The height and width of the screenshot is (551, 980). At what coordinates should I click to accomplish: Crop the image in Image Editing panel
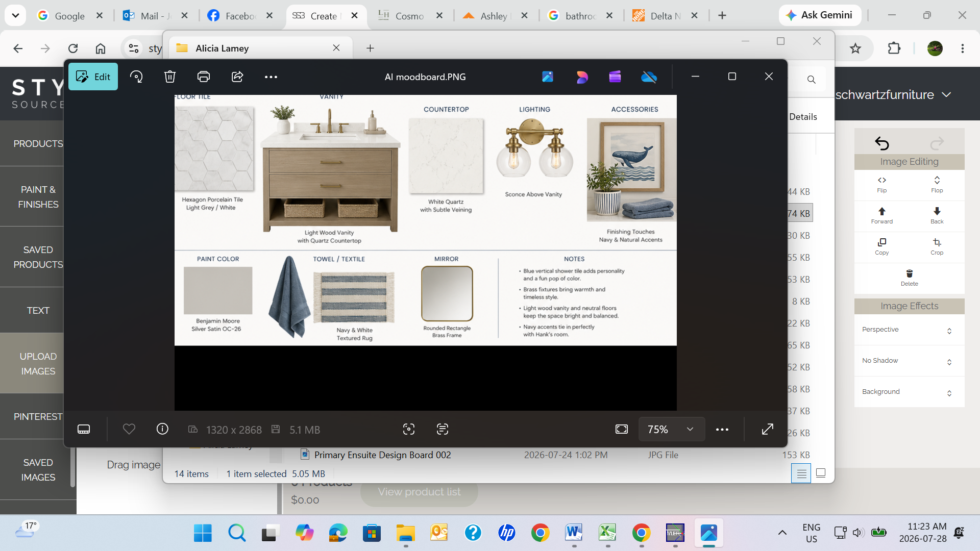pos(937,247)
